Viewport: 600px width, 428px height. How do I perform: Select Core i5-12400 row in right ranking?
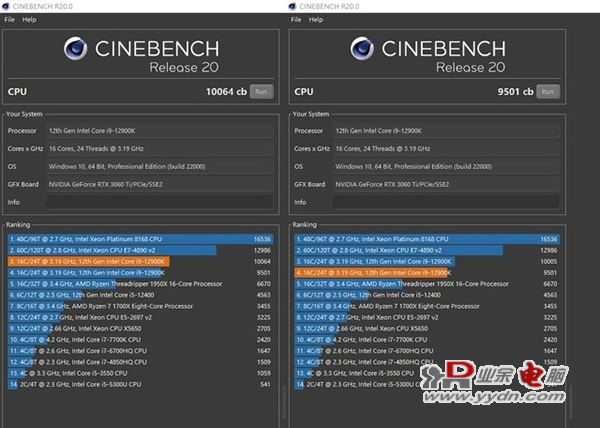coord(427,295)
